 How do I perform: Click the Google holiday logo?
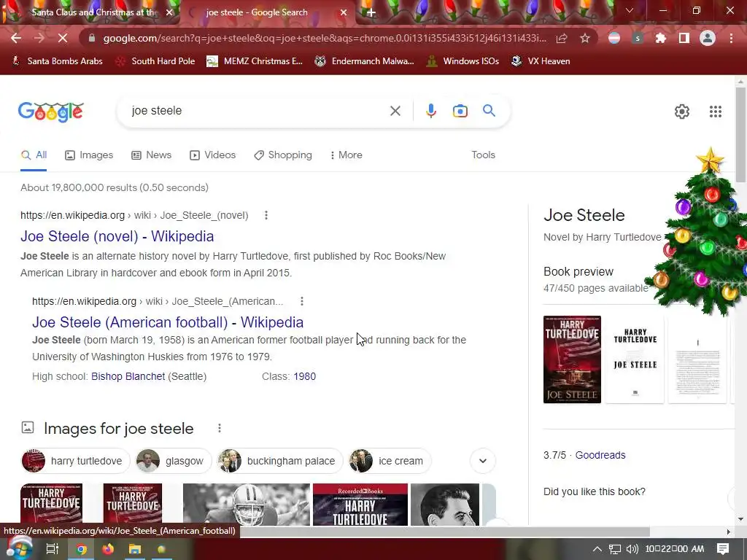click(50, 112)
